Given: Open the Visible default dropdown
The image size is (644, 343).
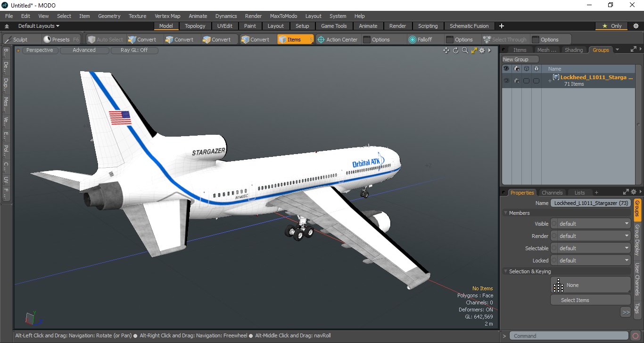Looking at the screenshot, I should tap(594, 224).
